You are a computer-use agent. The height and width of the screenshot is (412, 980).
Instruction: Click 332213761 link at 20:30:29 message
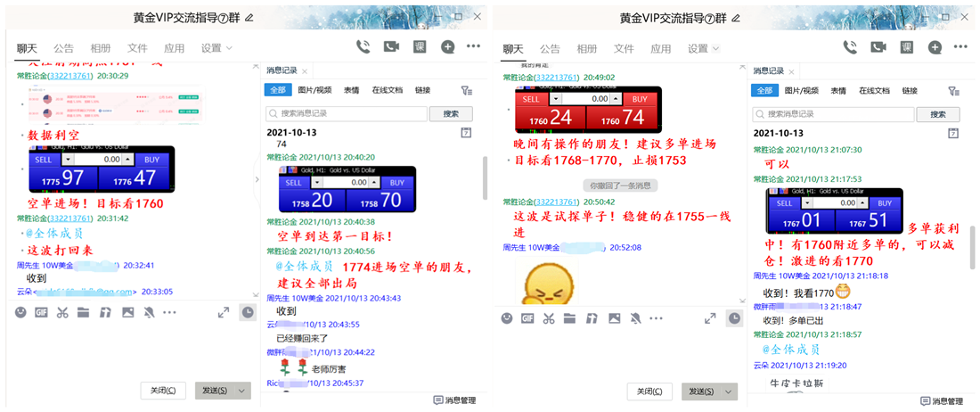pos(70,76)
